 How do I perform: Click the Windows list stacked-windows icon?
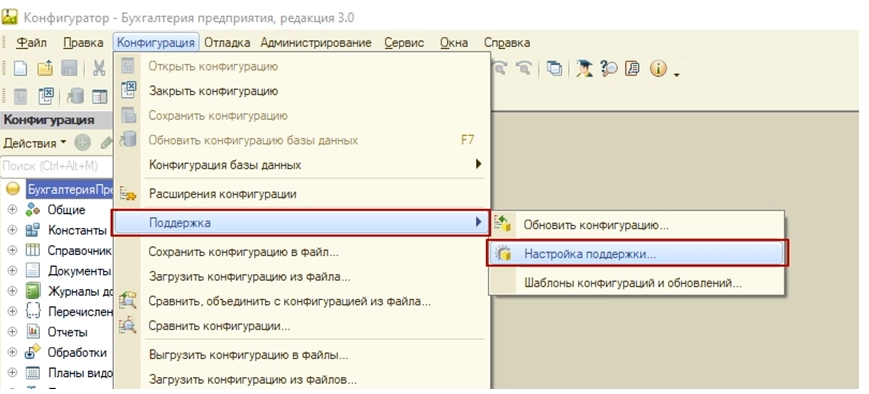(554, 68)
